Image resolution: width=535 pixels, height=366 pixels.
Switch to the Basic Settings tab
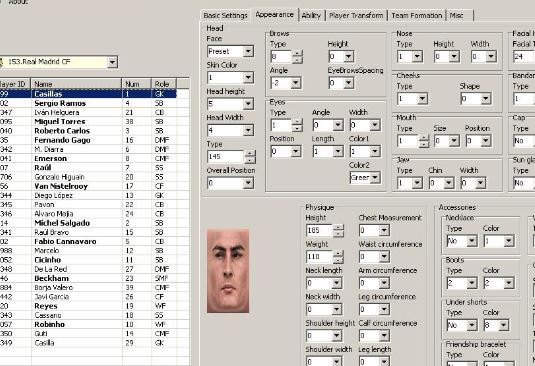coord(225,16)
